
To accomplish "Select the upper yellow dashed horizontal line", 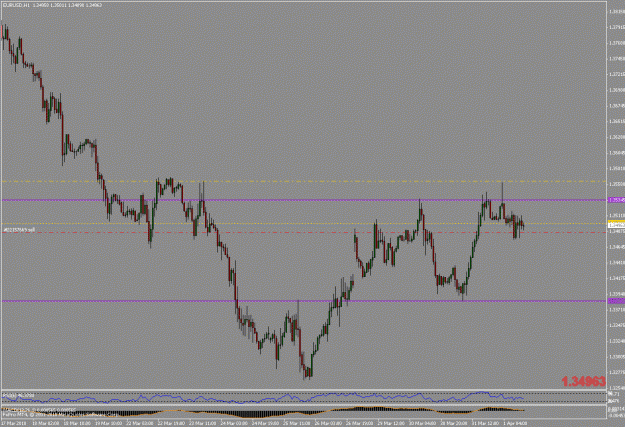I will (304, 181).
